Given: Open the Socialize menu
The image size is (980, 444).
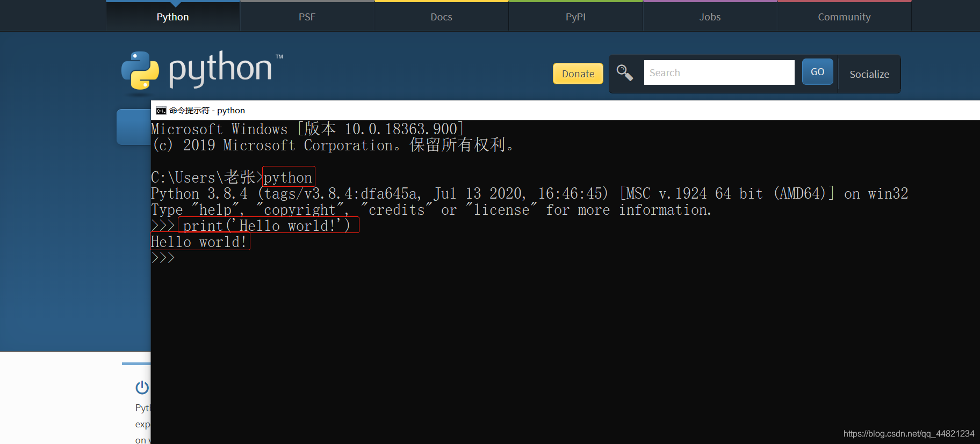Looking at the screenshot, I should 869,74.
